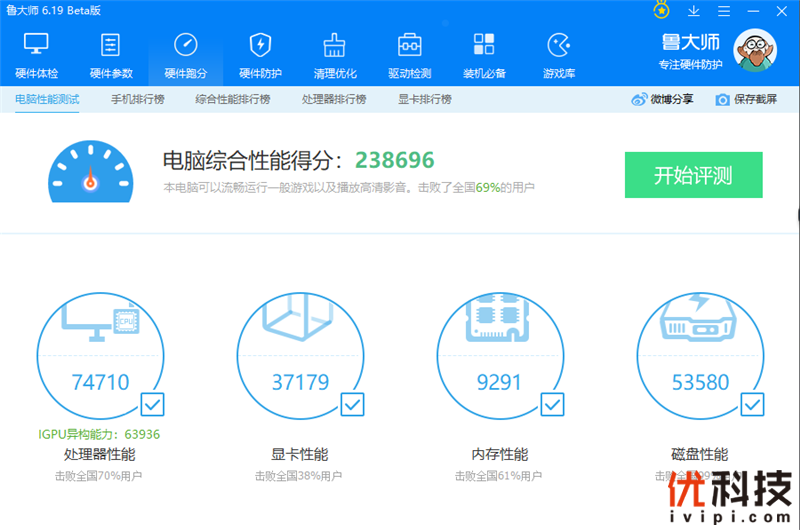Click the 鲁大师 mascot avatar

[755, 51]
